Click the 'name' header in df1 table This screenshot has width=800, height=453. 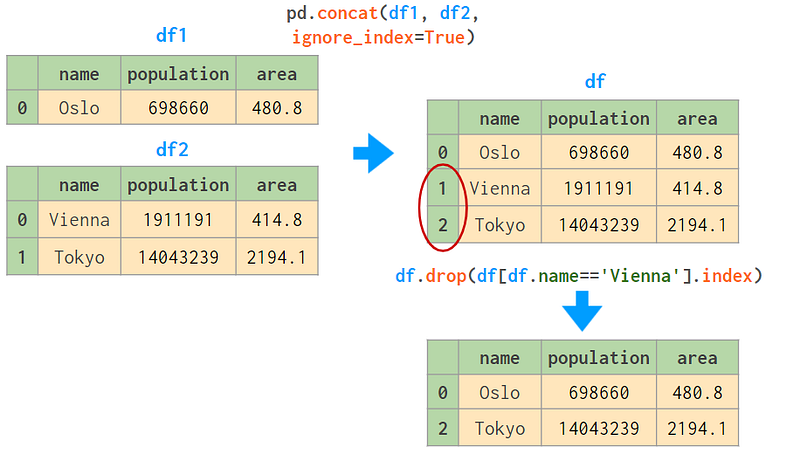pyautogui.click(x=79, y=73)
